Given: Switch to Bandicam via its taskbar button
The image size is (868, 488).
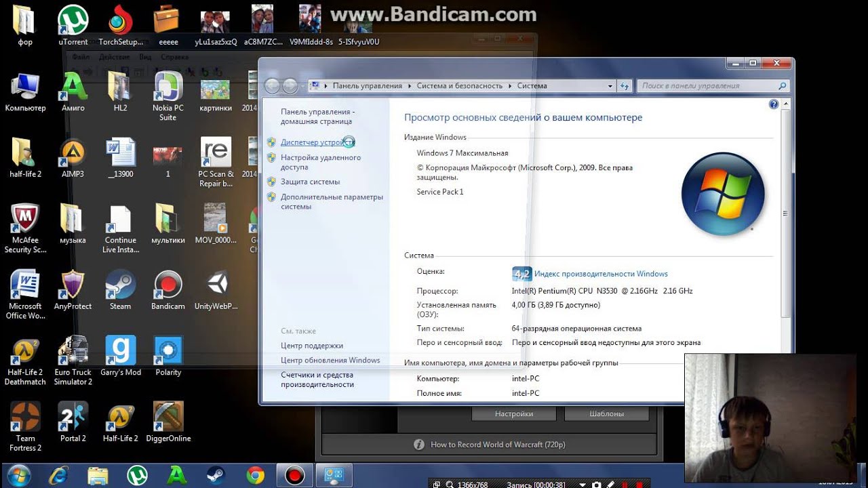Looking at the screenshot, I should pos(294,475).
